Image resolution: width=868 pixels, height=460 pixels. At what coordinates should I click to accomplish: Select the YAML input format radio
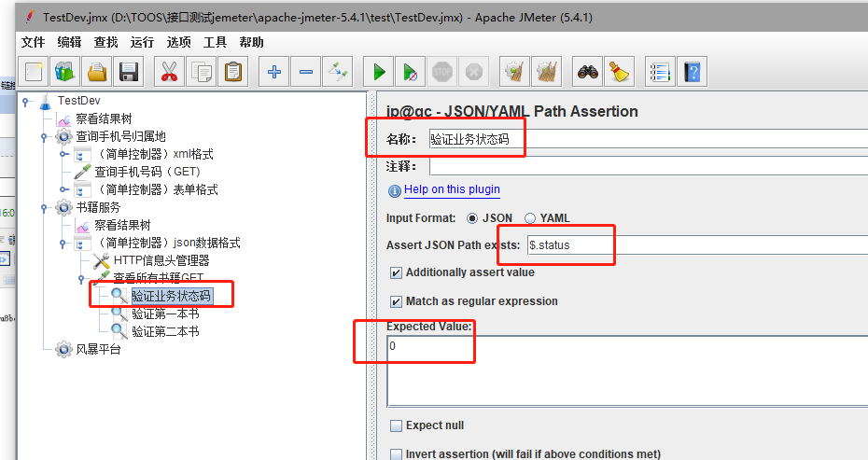click(530, 218)
